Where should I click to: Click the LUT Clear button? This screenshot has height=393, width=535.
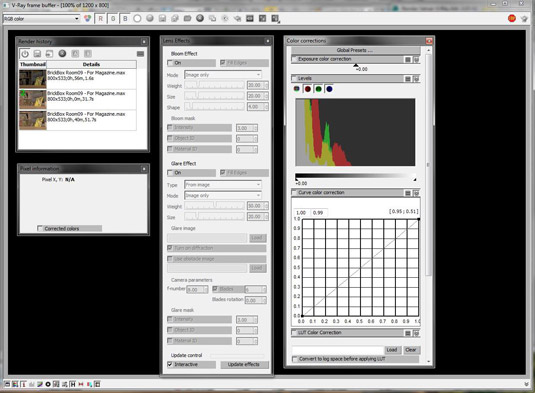click(x=411, y=350)
